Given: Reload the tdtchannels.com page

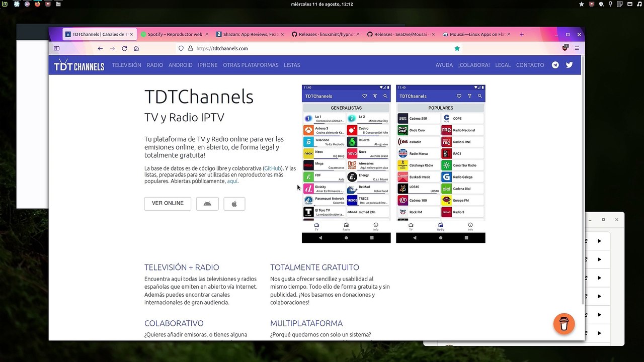Looking at the screenshot, I should (x=124, y=48).
